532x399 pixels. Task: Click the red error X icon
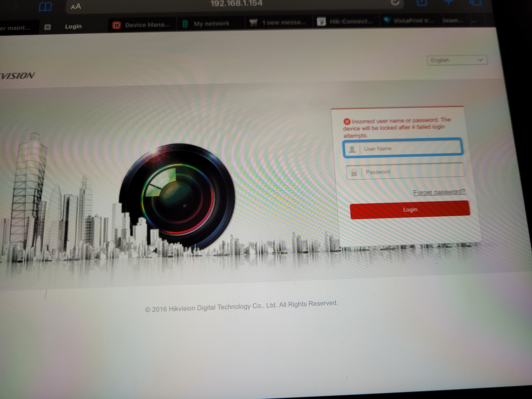[x=347, y=122]
